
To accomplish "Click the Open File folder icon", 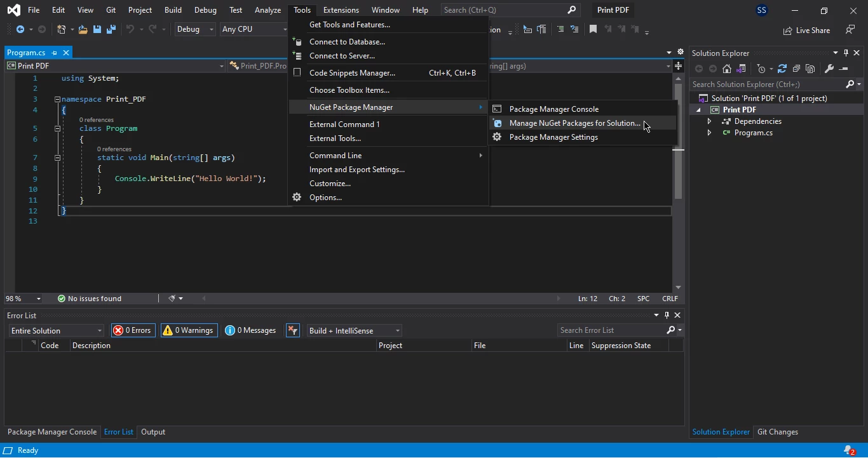I will [x=83, y=29].
